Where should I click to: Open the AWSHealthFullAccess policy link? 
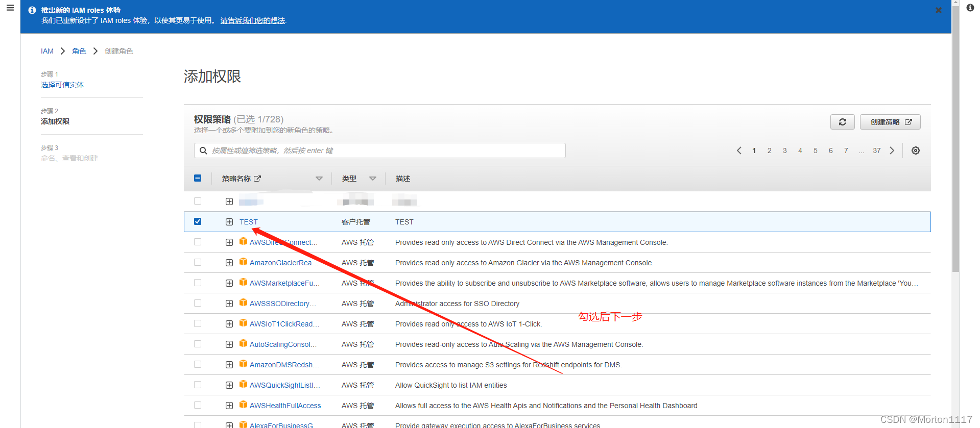[285, 406]
